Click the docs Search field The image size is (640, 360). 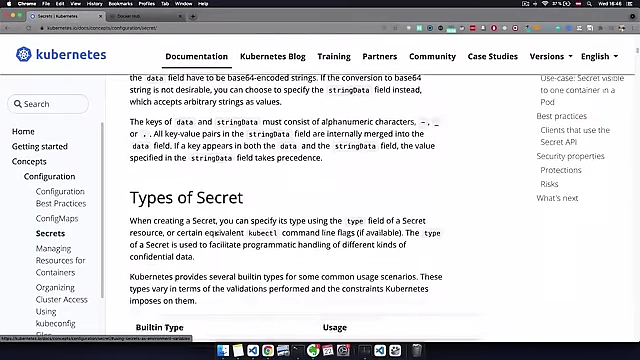coord(48,104)
